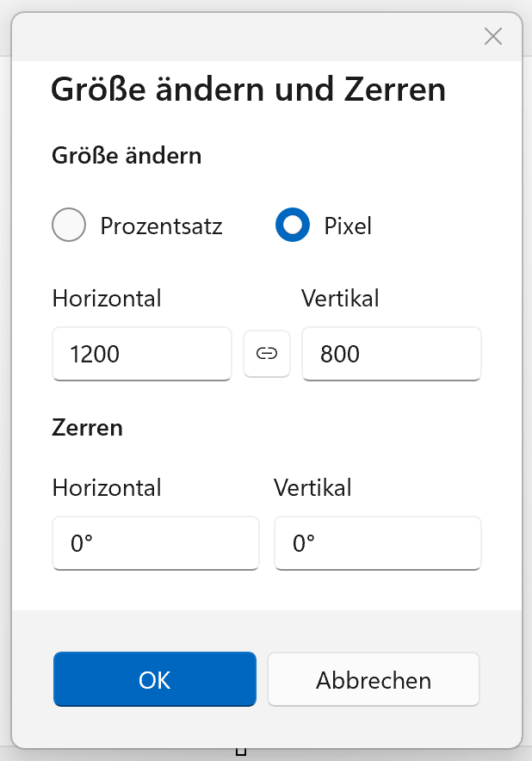Screen dimensions: 532x761
Task: Select the Pixel radio button
Action: click(x=293, y=225)
